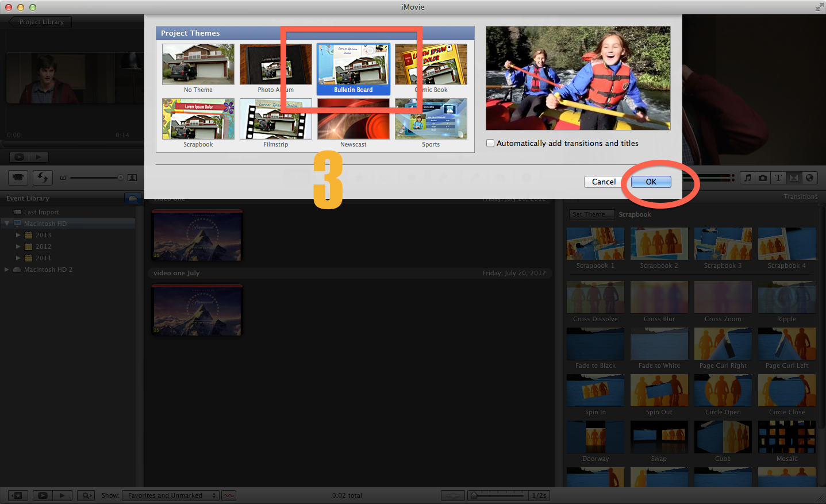Expand the 2013 events folder

click(x=18, y=235)
